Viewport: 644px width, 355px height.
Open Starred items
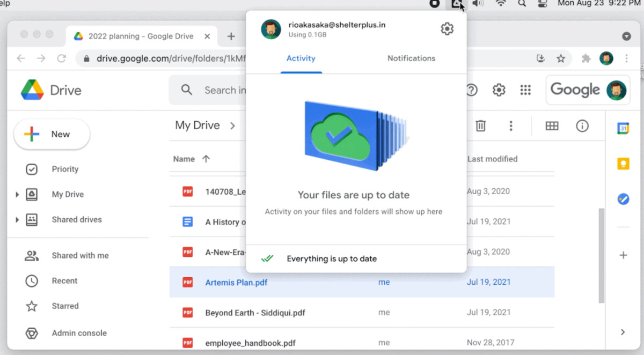[x=65, y=306]
